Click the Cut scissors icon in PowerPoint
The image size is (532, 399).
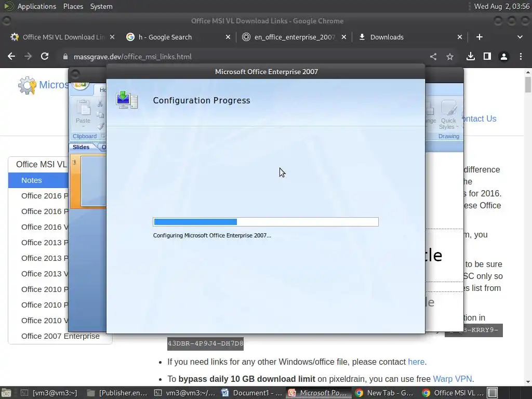coord(100,103)
